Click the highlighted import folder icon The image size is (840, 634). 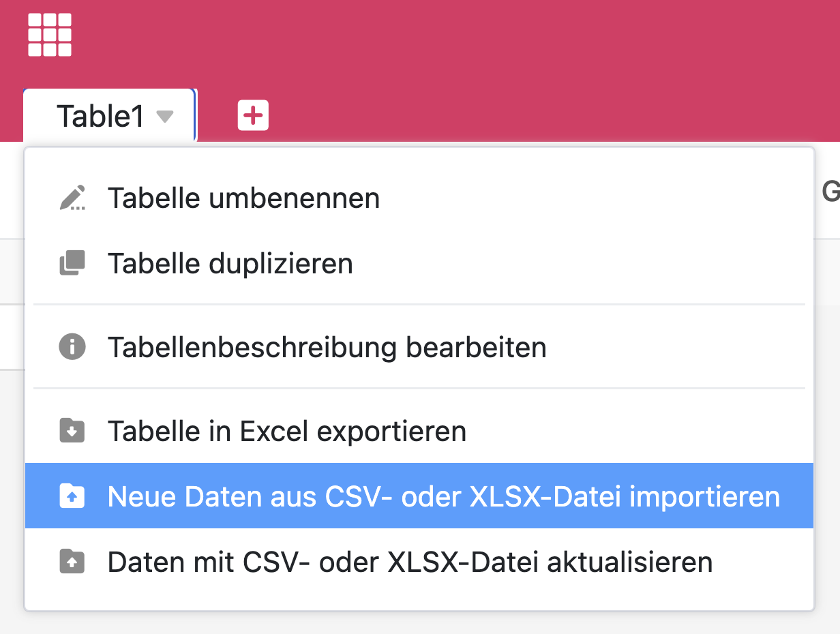(72, 496)
